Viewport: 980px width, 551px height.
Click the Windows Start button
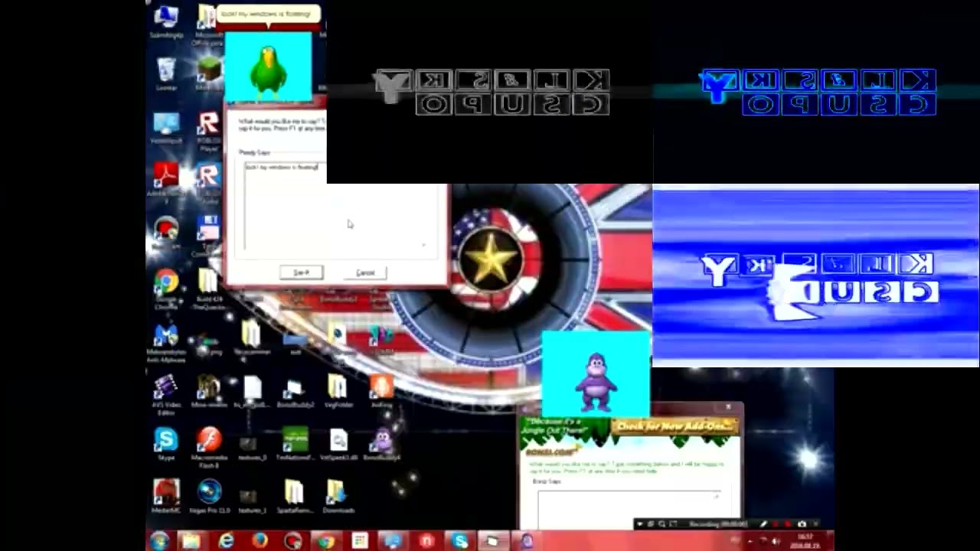(x=160, y=541)
